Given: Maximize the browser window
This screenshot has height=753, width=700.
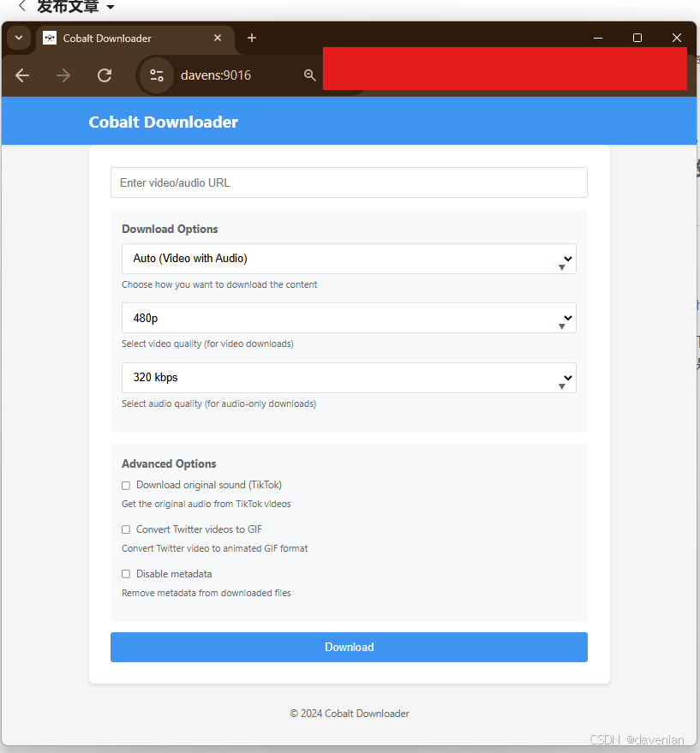Looking at the screenshot, I should (x=637, y=38).
